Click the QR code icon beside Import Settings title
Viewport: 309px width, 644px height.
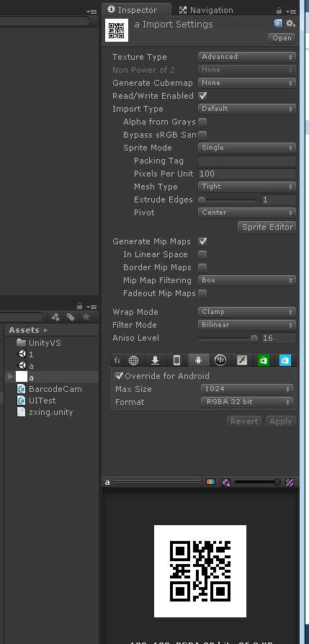coord(117,30)
